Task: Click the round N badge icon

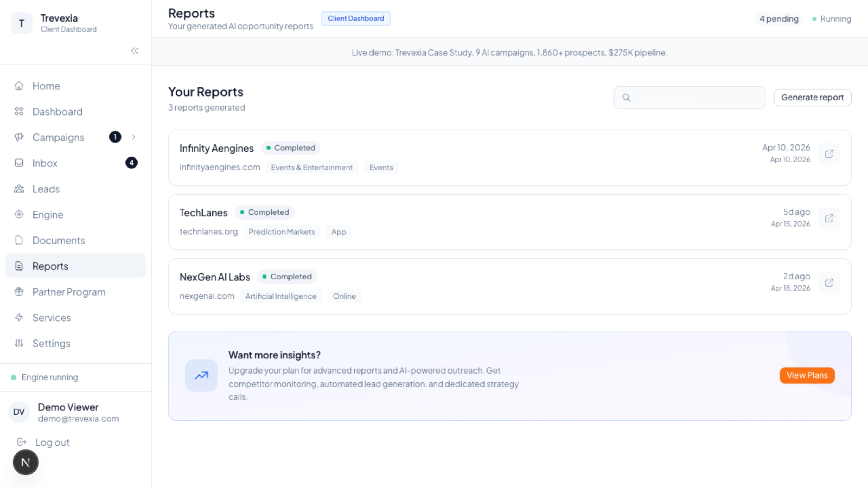Action: [25, 463]
